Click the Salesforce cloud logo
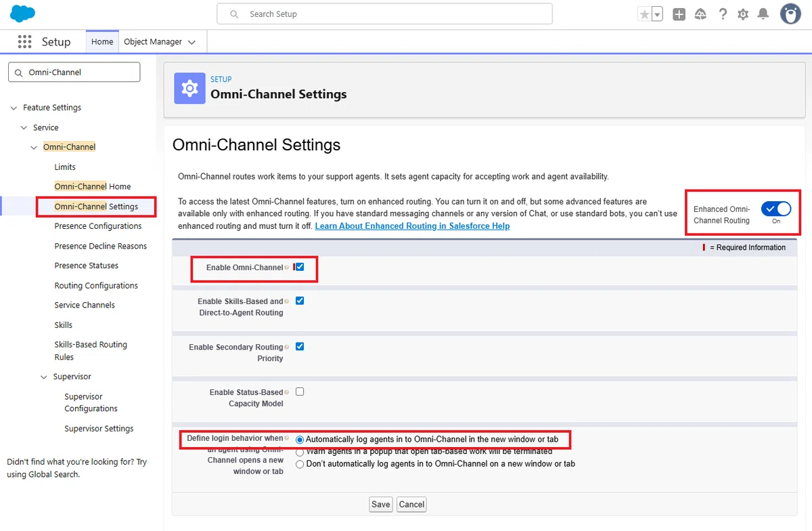This screenshot has height=531, width=812. pyautogui.click(x=23, y=14)
